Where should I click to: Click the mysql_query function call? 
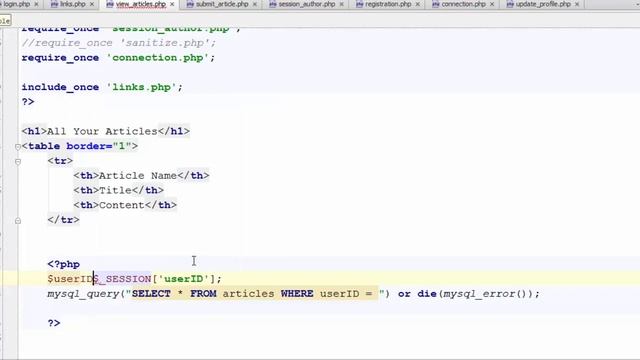coord(83,294)
